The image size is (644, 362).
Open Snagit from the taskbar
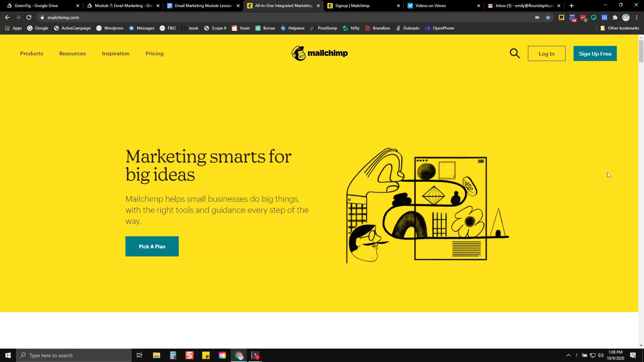[x=190, y=355]
